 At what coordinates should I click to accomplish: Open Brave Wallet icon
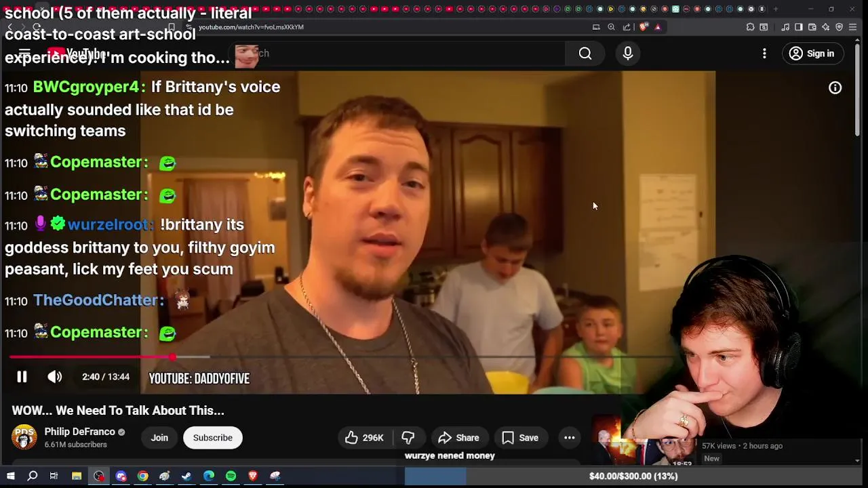[x=812, y=27]
